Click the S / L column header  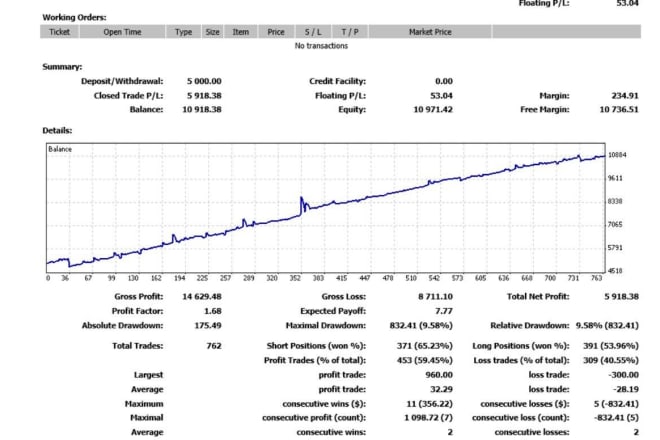tap(313, 32)
